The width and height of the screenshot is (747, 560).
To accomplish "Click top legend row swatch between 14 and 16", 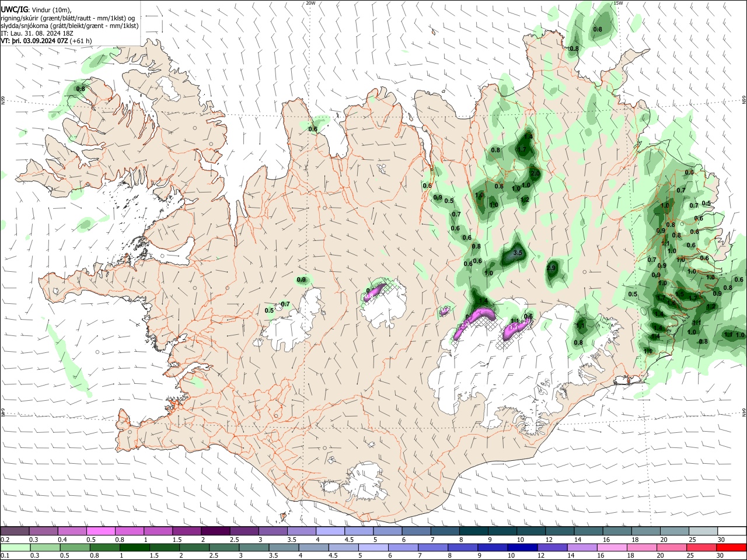I will pos(588,531).
